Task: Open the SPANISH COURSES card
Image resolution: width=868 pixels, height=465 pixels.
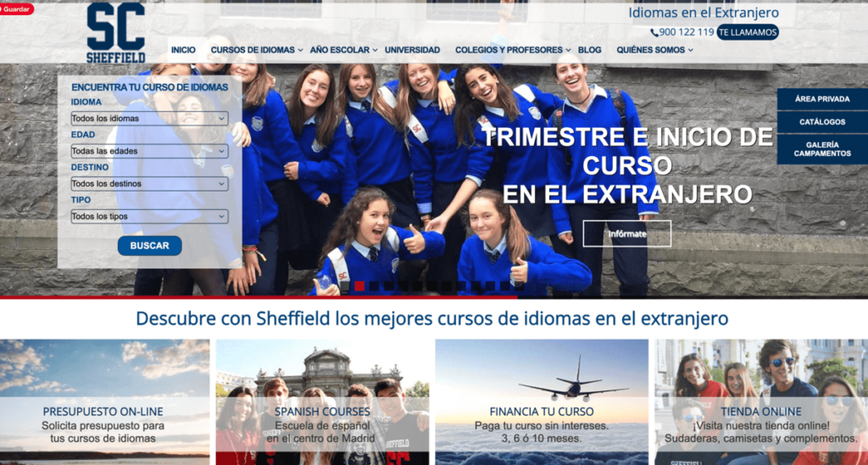Action: pyautogui.click(x=322, y=402)
